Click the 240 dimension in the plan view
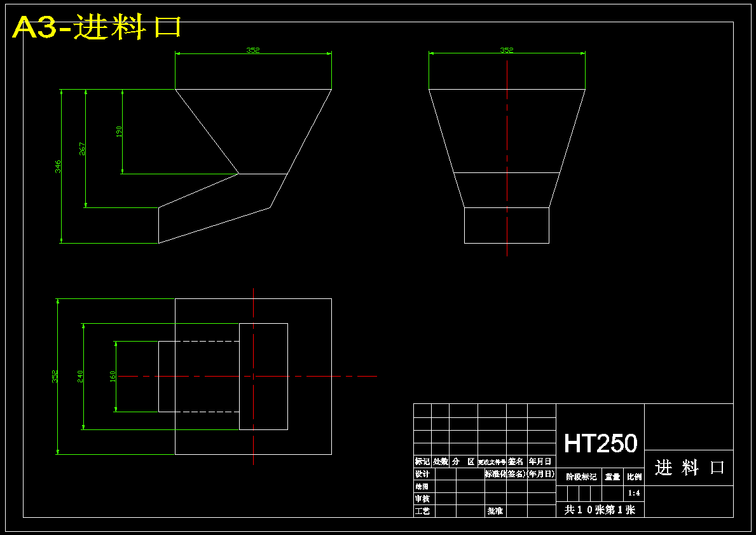 80,377
